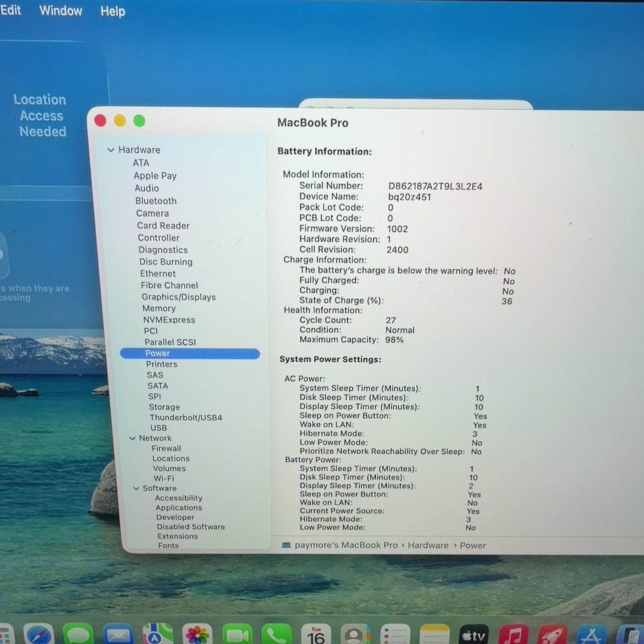Viewport: 644px width, 644px height.
Task: Open the Window menu
Action: pos(61,10)
